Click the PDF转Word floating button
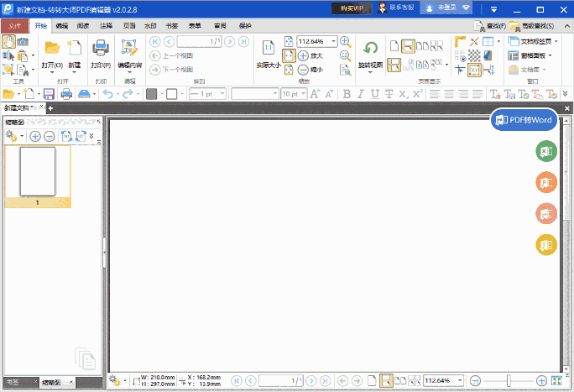This screenshot has height=392, width=574. click(x=524, y=120)
